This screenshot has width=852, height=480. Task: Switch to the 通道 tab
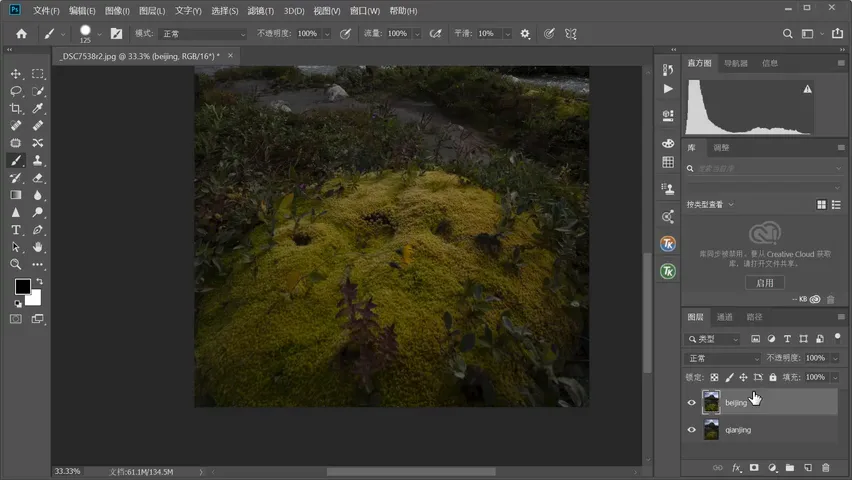point(724,317)
